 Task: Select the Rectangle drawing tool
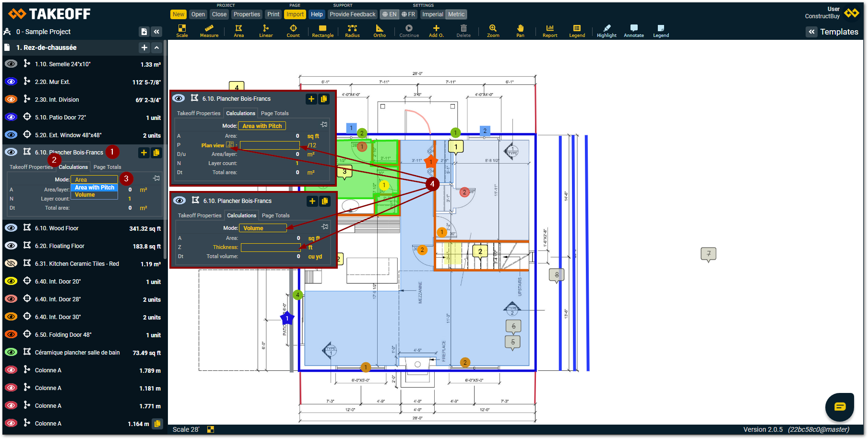pos(322,31)
